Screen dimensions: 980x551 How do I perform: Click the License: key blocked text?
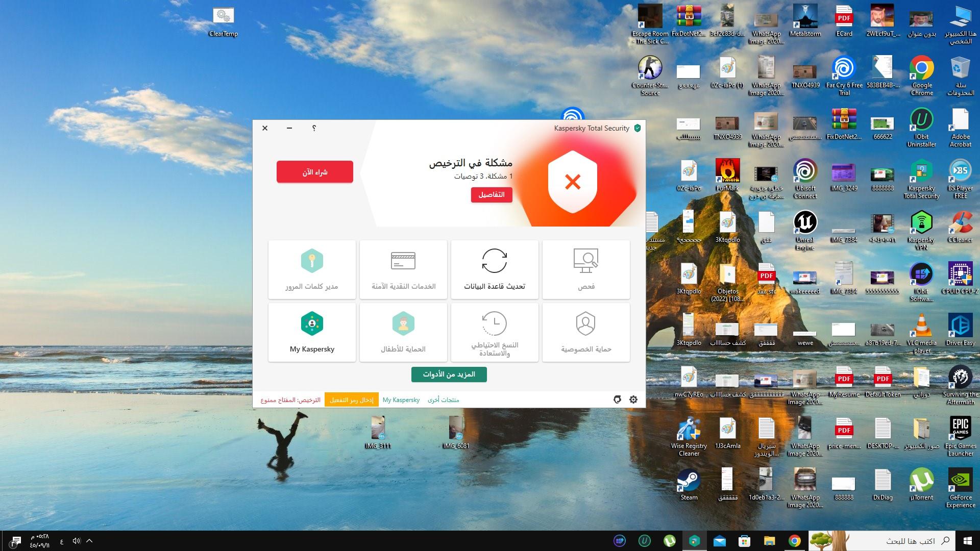[x=290, y=400]
